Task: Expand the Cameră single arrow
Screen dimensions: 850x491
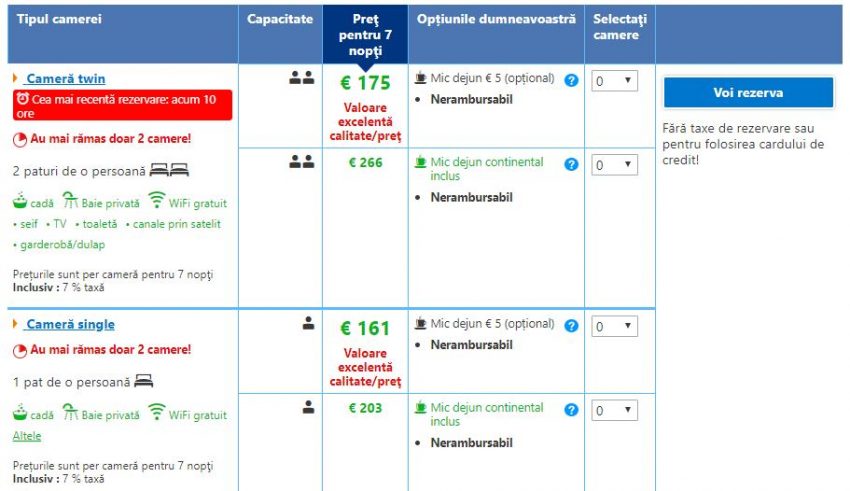Action: tap(16, 324)
